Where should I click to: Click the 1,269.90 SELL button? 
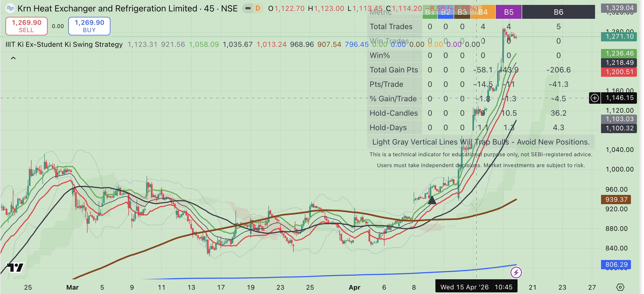tap(26, 26)
